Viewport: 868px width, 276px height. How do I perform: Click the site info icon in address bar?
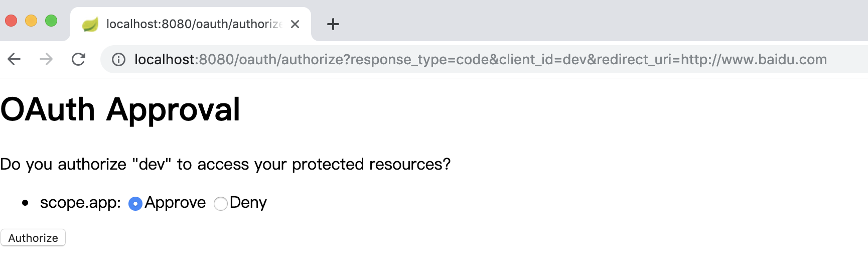point(118,60)
